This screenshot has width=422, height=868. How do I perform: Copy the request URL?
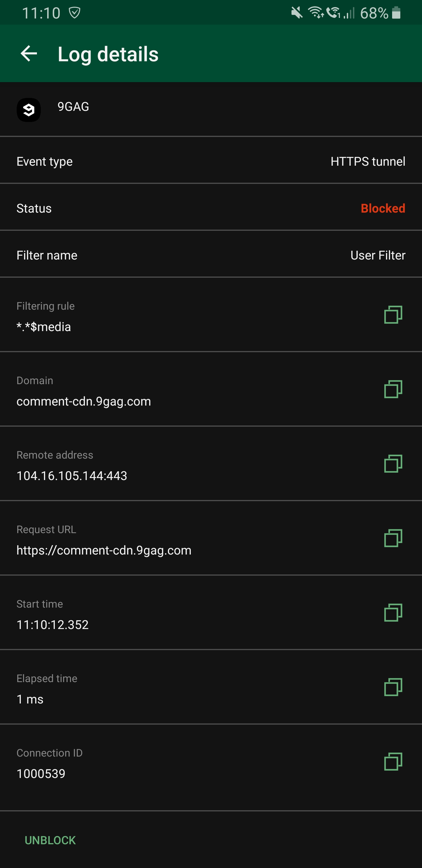tap(393, 538)
